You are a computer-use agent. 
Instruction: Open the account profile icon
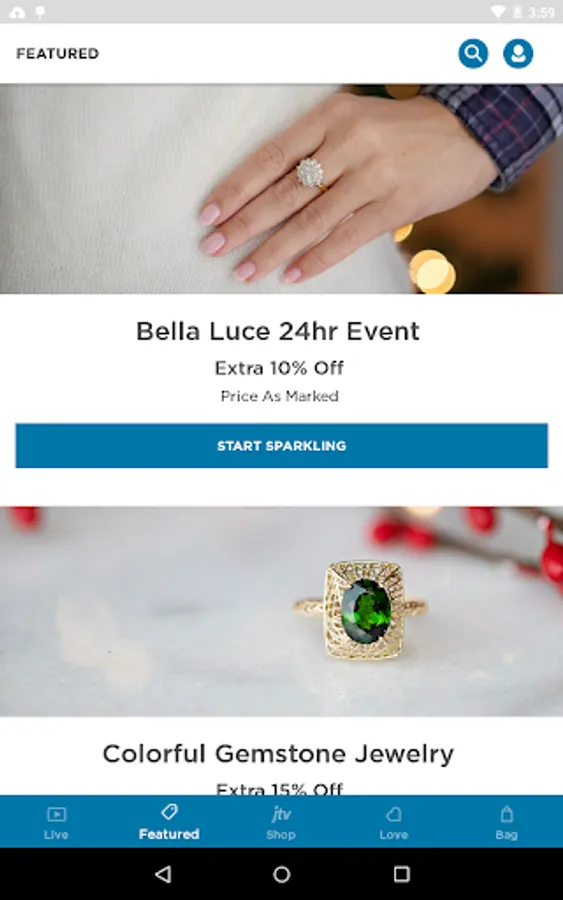pos(518,53)
